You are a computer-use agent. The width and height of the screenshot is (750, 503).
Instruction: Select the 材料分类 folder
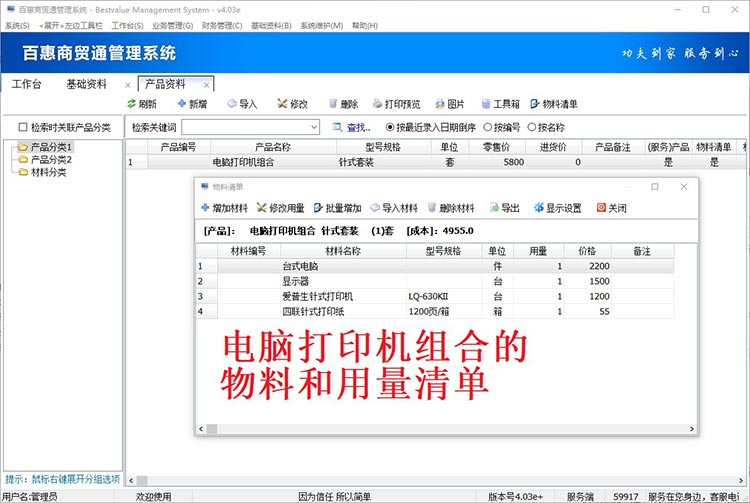click(x=42, y=172)
